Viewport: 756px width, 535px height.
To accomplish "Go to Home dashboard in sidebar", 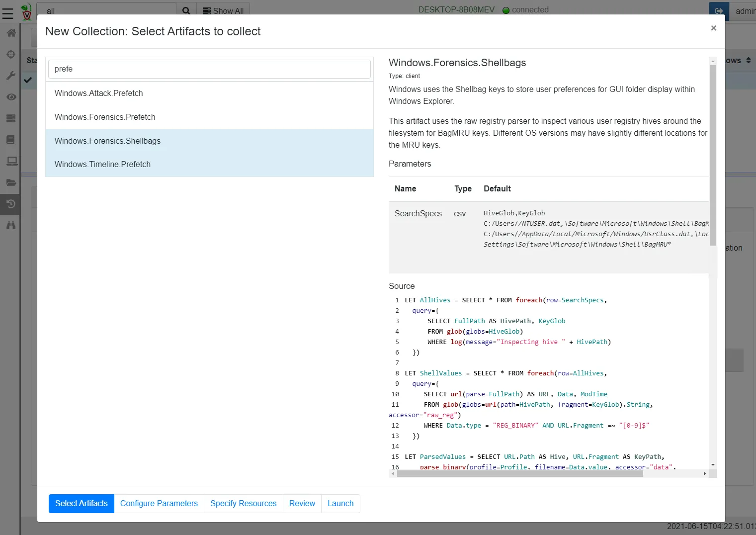I will tap(10, 33).
